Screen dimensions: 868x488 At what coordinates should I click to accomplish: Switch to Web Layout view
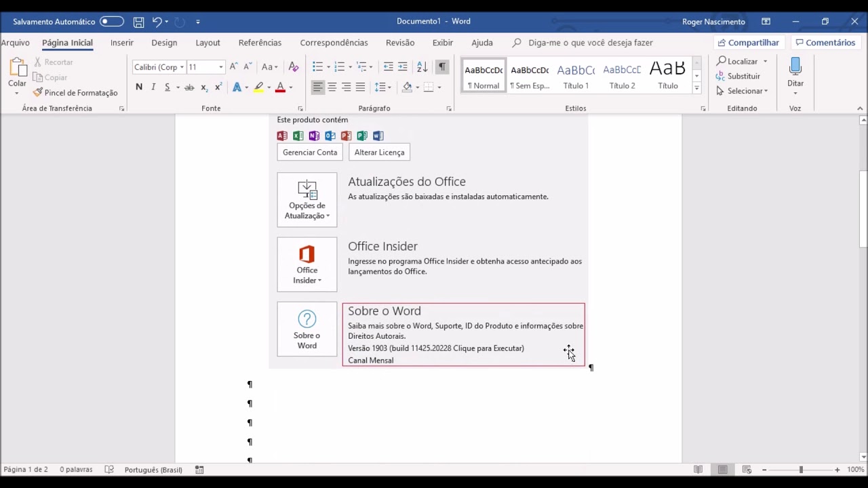pos(747,470)
